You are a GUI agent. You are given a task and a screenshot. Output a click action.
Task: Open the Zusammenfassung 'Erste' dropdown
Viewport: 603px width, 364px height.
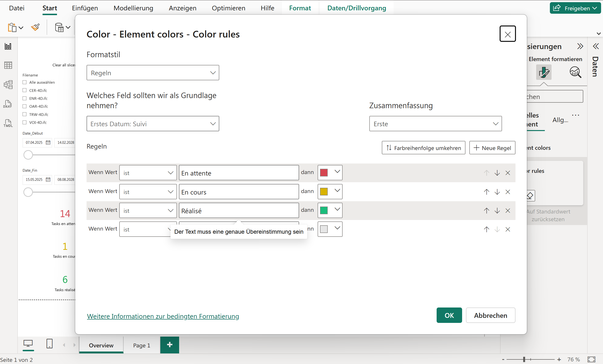pyautogui.click(x=435, y=124)
